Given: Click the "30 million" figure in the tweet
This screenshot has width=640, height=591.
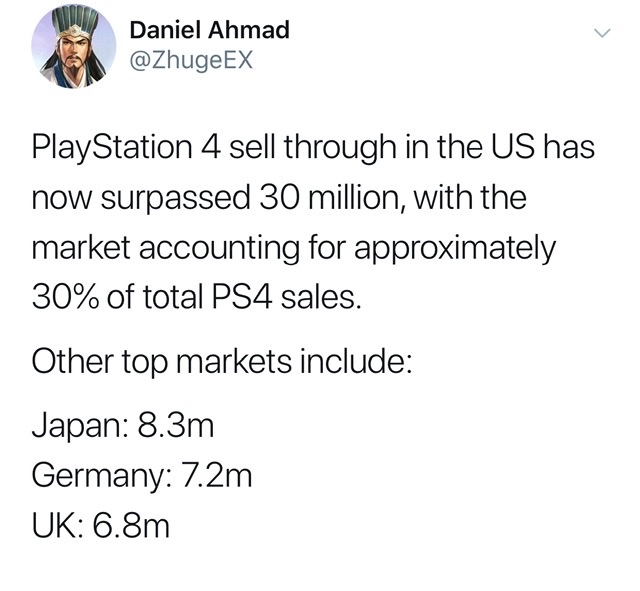Looking at the screenshot, I should click(329, 197).
